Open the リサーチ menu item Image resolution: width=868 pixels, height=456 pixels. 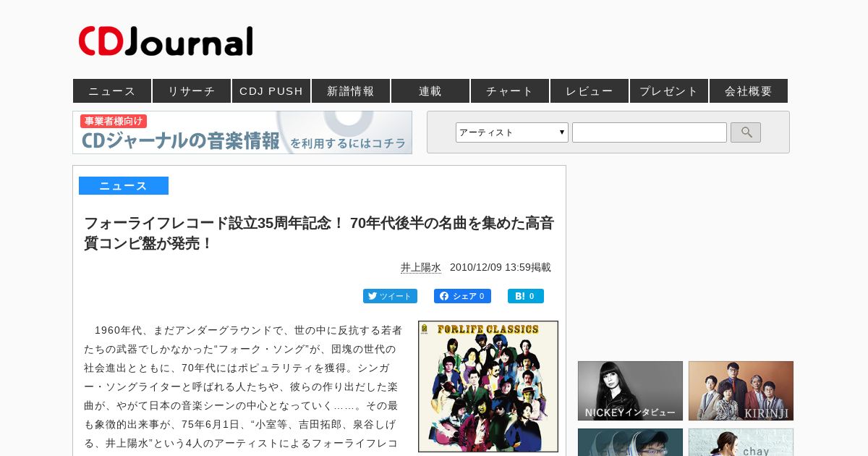click(x=192, y=91)
